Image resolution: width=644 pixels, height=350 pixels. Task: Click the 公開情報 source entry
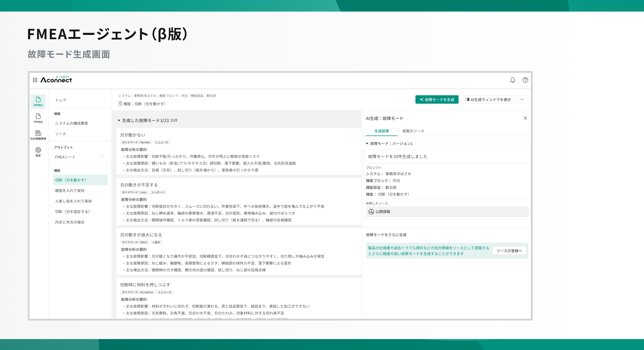(x=383, y=212)
